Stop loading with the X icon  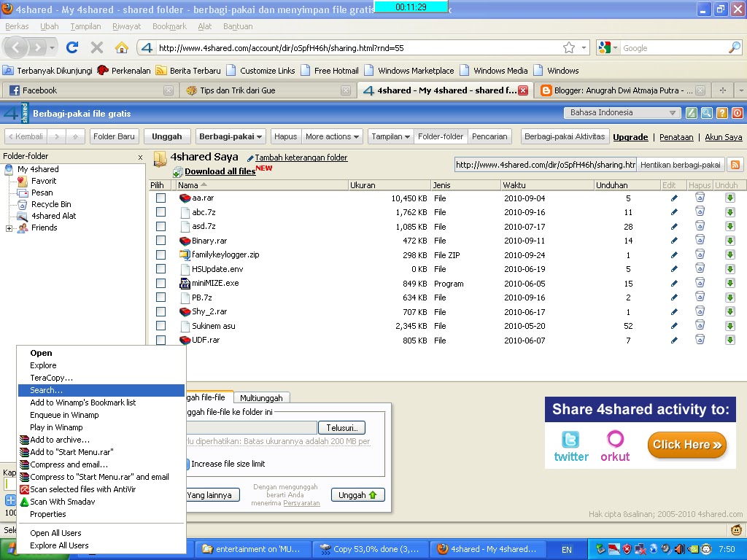97,47
